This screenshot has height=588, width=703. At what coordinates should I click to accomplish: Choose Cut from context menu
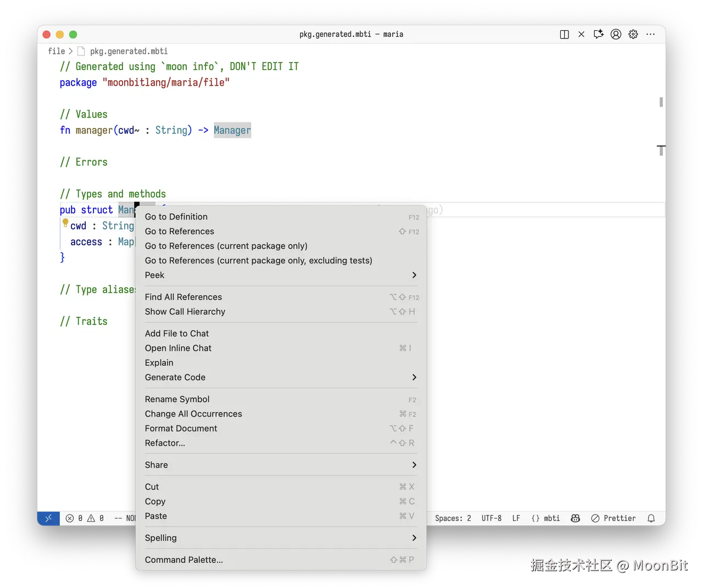pyautogui.click(x=281, y=487)
